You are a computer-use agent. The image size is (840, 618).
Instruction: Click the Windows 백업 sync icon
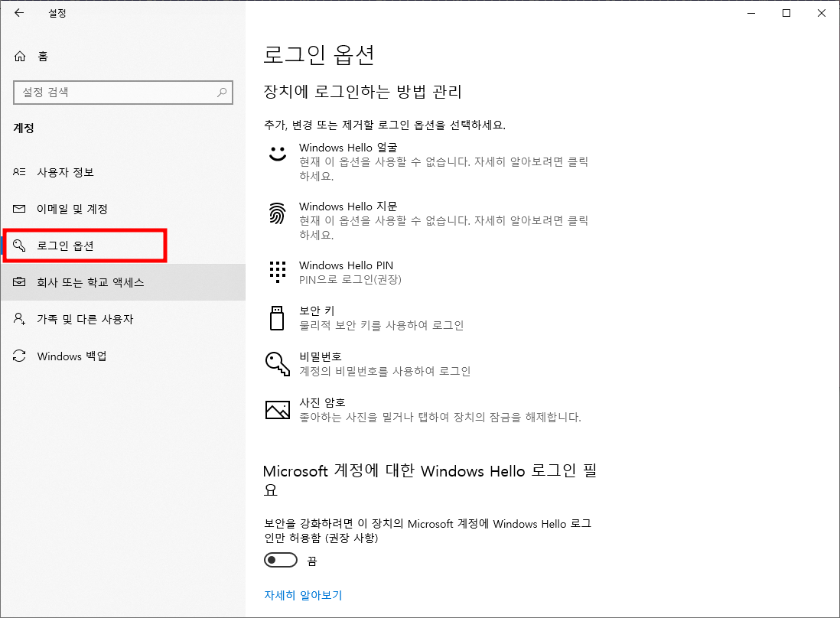[19, 356]
